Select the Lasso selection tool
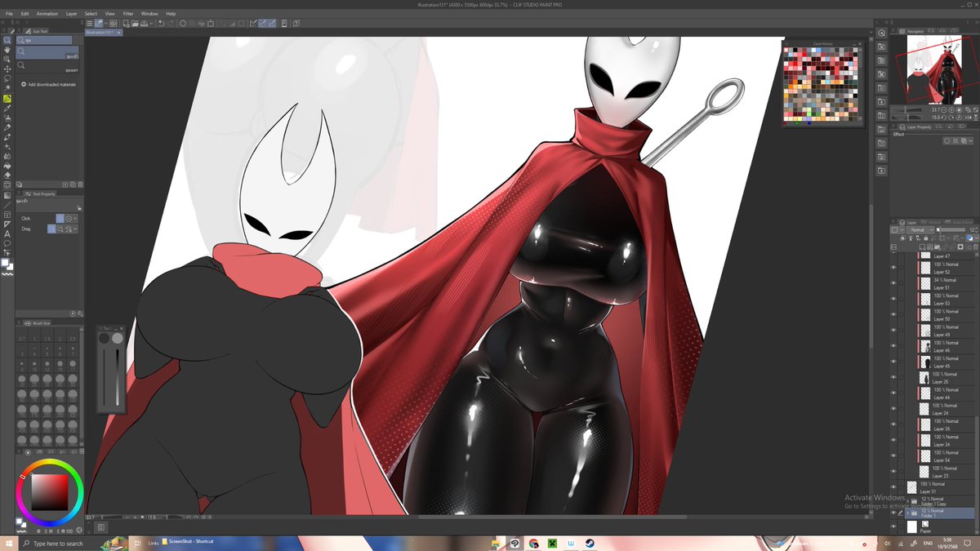 click(x=7, y=79)
